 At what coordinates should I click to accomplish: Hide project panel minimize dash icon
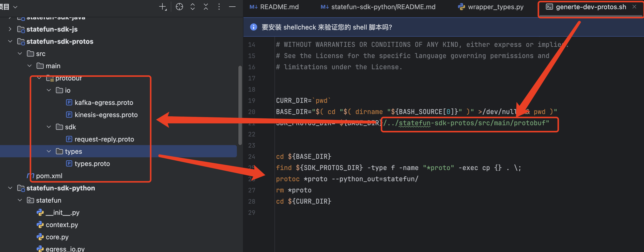(232, 7)
